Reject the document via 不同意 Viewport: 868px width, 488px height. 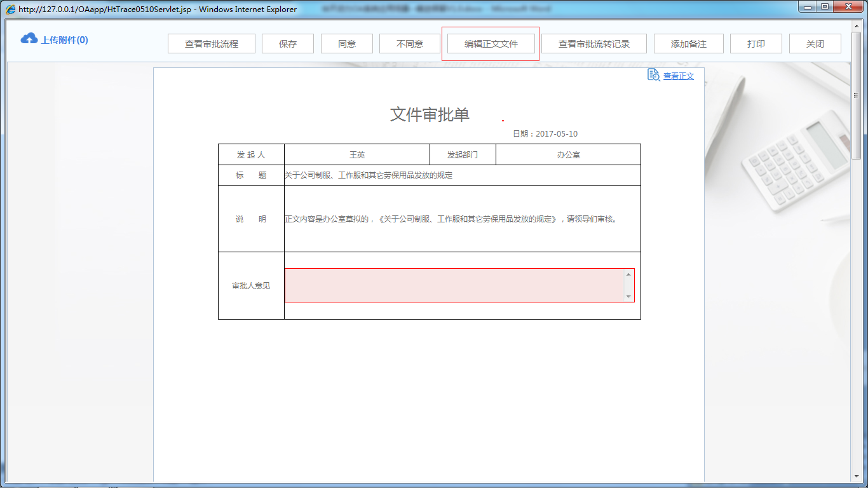pyautogui.click(x=409, y=43)
